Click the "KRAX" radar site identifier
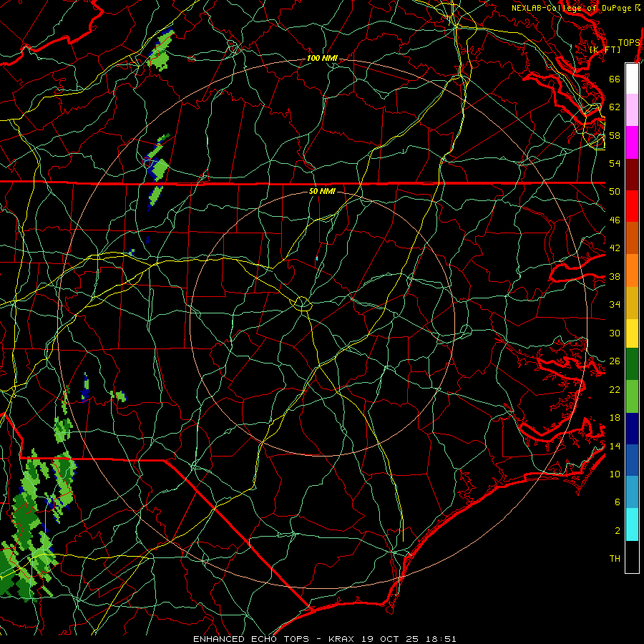This screenshot has width=644, height=644. (342, 639)
